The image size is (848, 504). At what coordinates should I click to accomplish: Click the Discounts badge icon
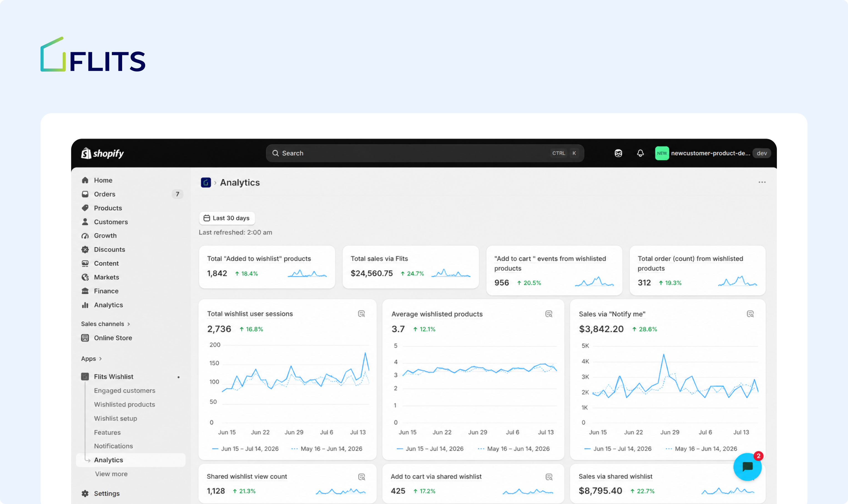click(x=85, y=249)
